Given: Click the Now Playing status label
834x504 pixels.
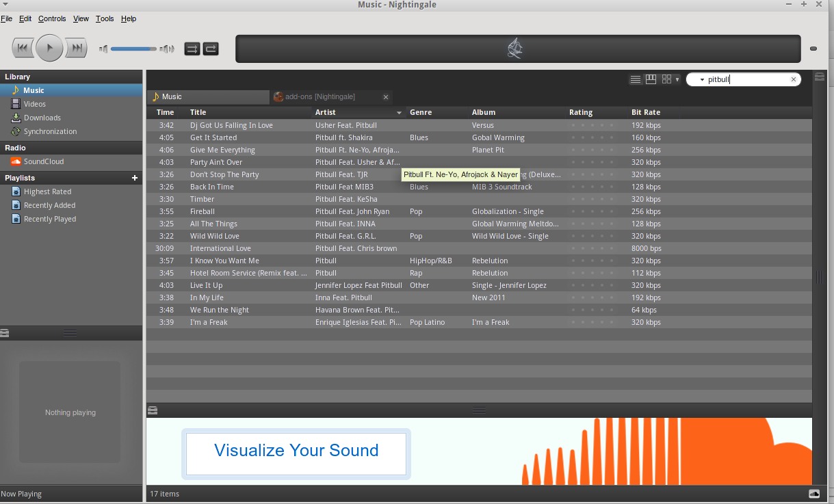Looking at the screenshot, I should point(21,494).
